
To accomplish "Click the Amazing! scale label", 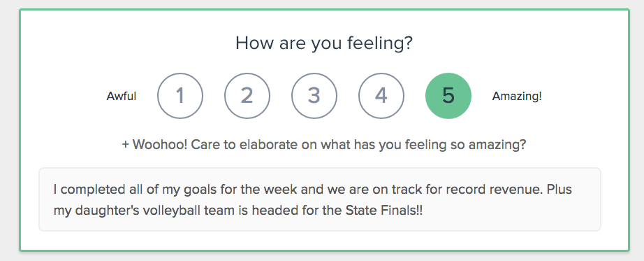I will [x=517, y=97].
